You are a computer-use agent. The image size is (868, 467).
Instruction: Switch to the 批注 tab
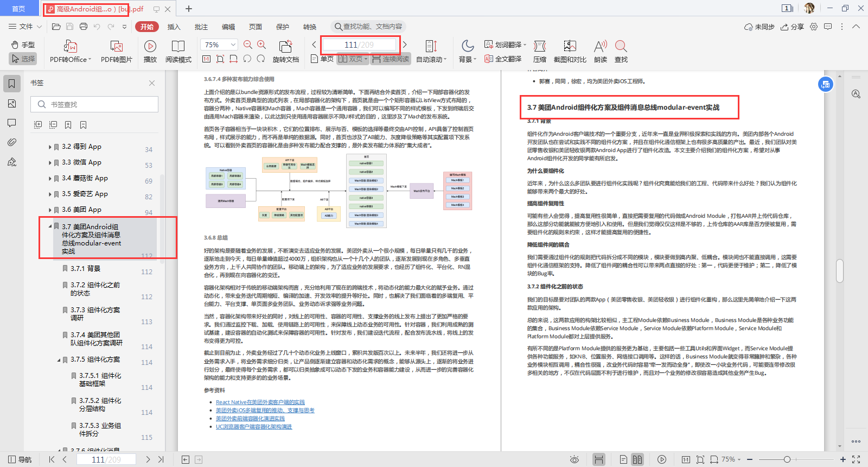point(201,27)
